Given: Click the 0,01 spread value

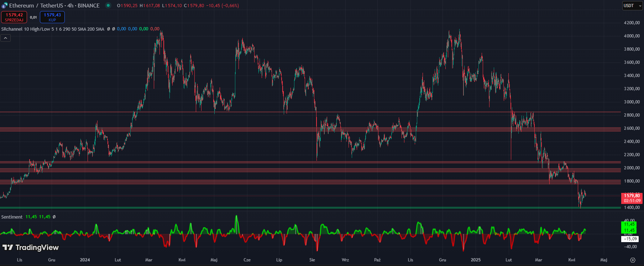Looking at the screenshot, I should [x=33, y=17].
